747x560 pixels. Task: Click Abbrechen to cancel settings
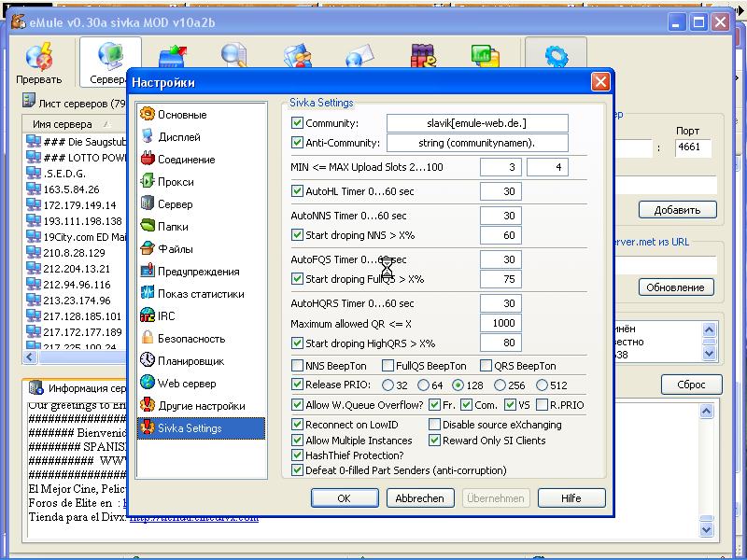tap(419, 498)
